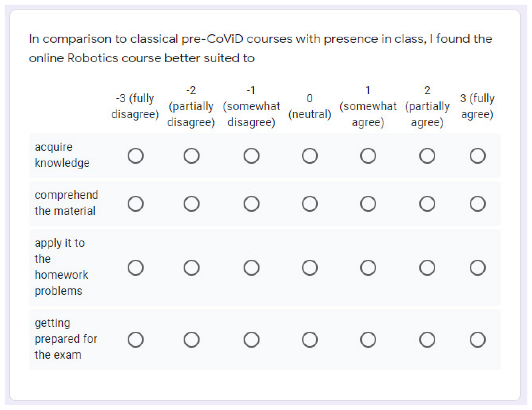Select -2 partially disagree for homework problems
The height and width of the screenshot is (410, 532).
(192, 267)
